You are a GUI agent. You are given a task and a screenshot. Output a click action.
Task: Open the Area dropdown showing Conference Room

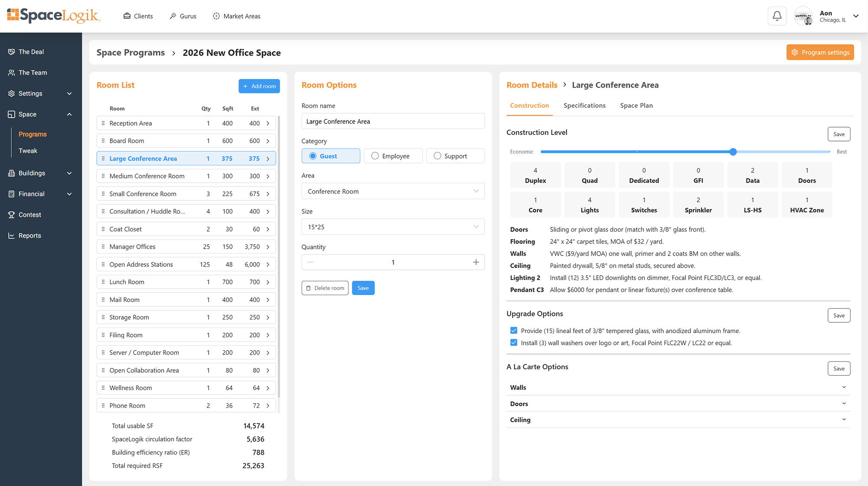(393, 191)
